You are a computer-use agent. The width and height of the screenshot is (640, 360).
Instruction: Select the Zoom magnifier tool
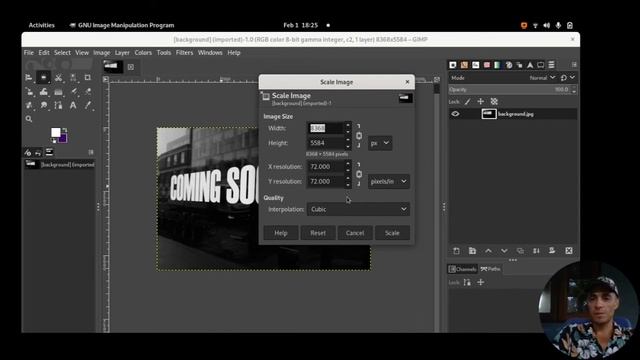pyautogui.click(x=29, y=119)
